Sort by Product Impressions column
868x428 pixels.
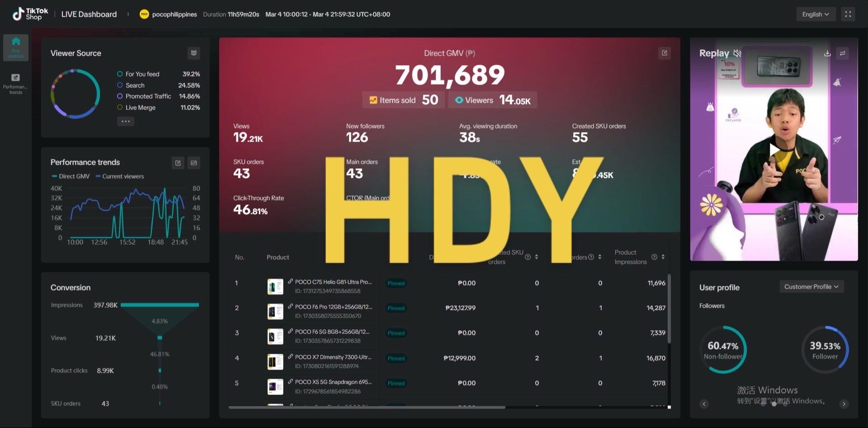click(x=663, y=257)
